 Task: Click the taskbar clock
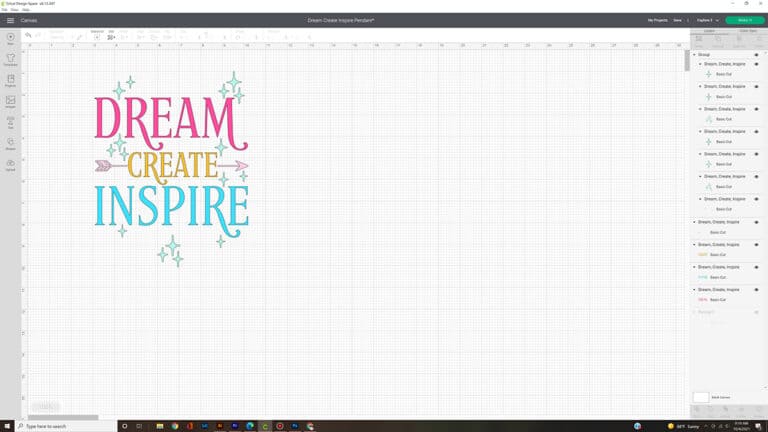click(x=741, y=426)
